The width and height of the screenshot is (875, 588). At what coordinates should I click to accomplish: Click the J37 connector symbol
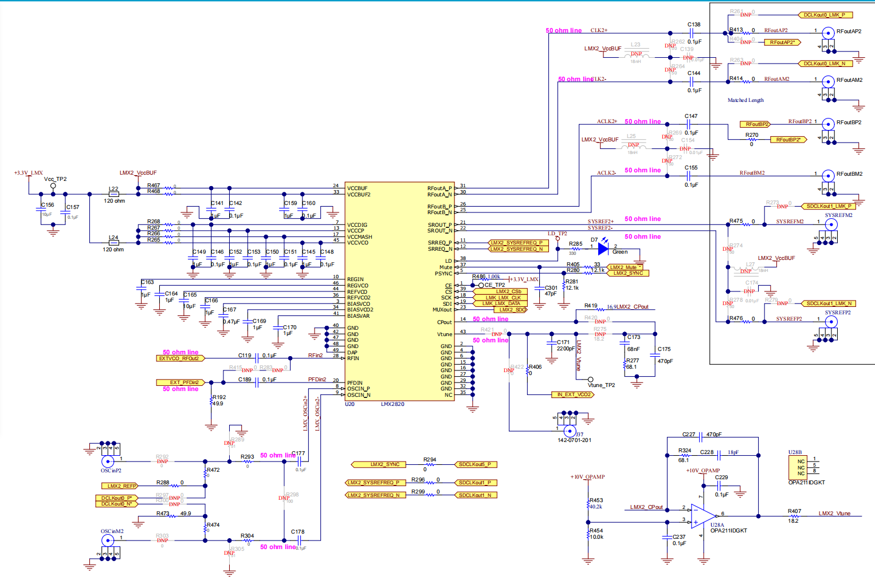point(570,431)
